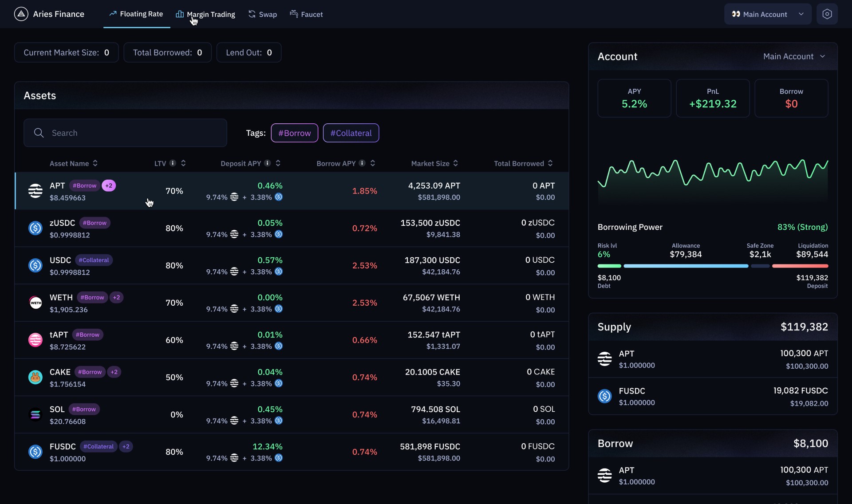
Task: Click the Floating Rate chart icon
Action: (x=113, y=14)
